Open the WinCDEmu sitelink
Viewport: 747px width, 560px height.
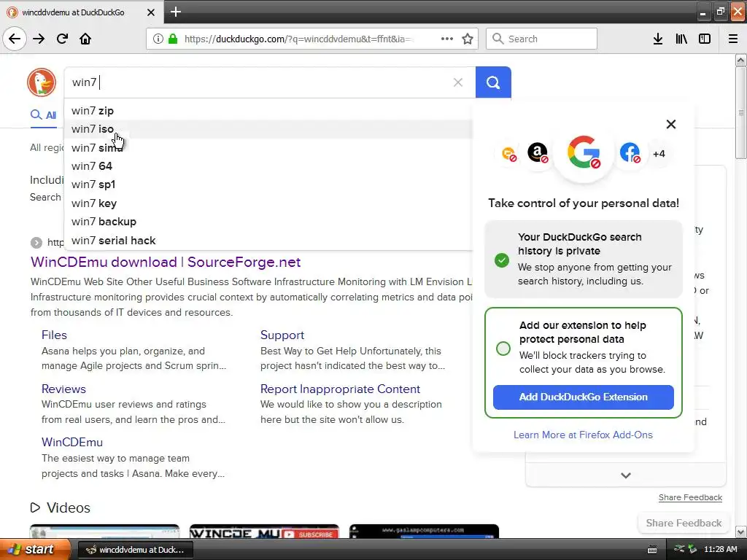[72, 443]
